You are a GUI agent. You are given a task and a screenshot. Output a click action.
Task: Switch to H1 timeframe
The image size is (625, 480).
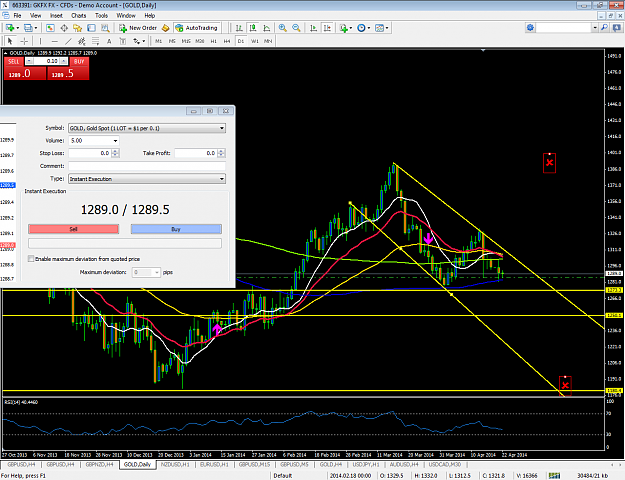pos(213,41)
